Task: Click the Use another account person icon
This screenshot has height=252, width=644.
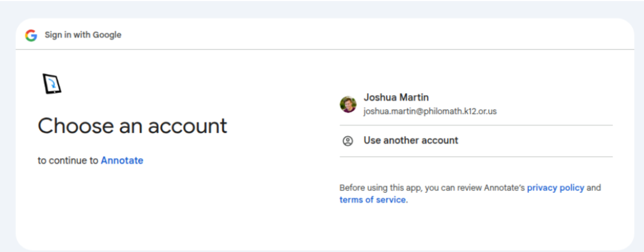Action: point(348,141)
